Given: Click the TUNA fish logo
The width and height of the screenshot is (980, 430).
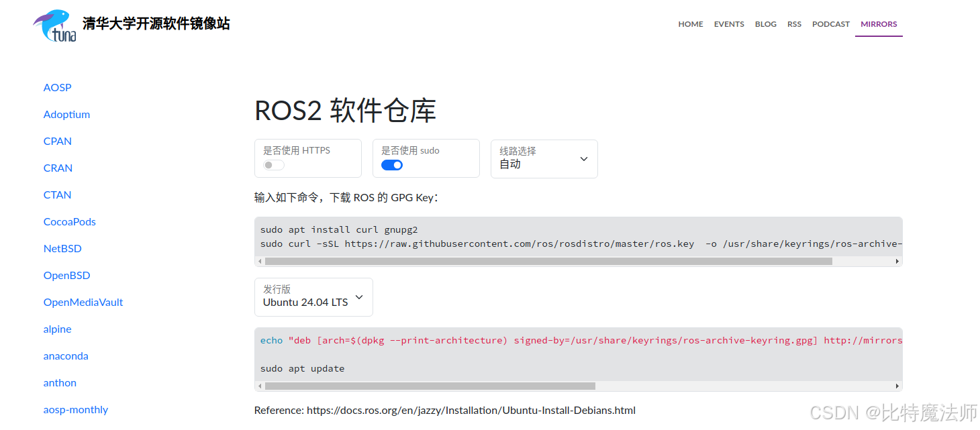Looking at the screenshot, I should (55, 25).
